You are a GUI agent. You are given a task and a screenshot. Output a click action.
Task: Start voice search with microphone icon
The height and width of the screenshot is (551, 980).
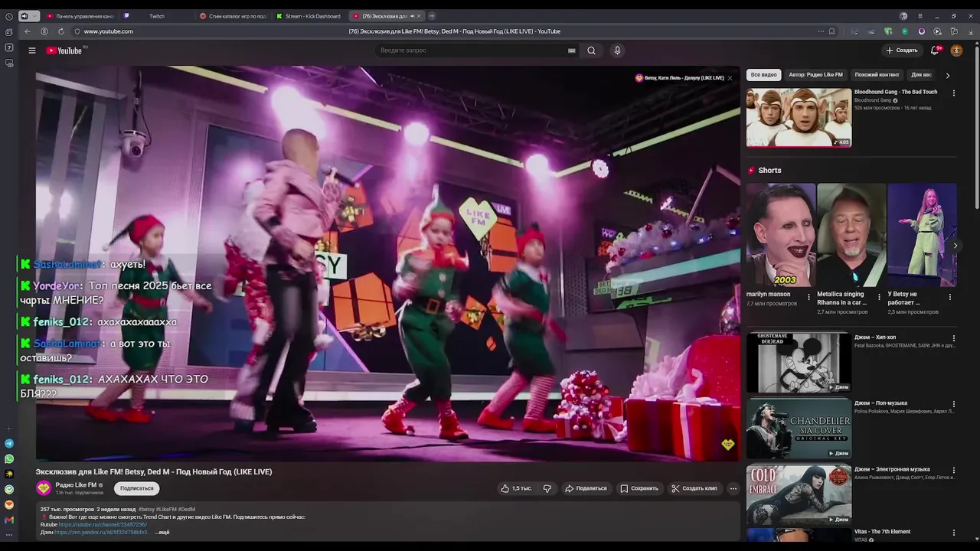click(x=617, y=51)
